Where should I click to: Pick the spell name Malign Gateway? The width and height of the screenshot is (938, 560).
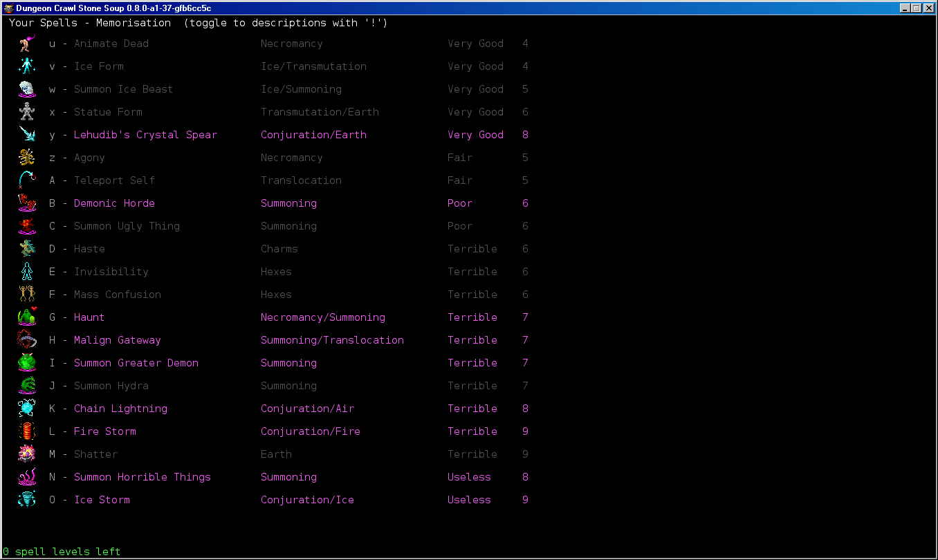click(118, 340)
